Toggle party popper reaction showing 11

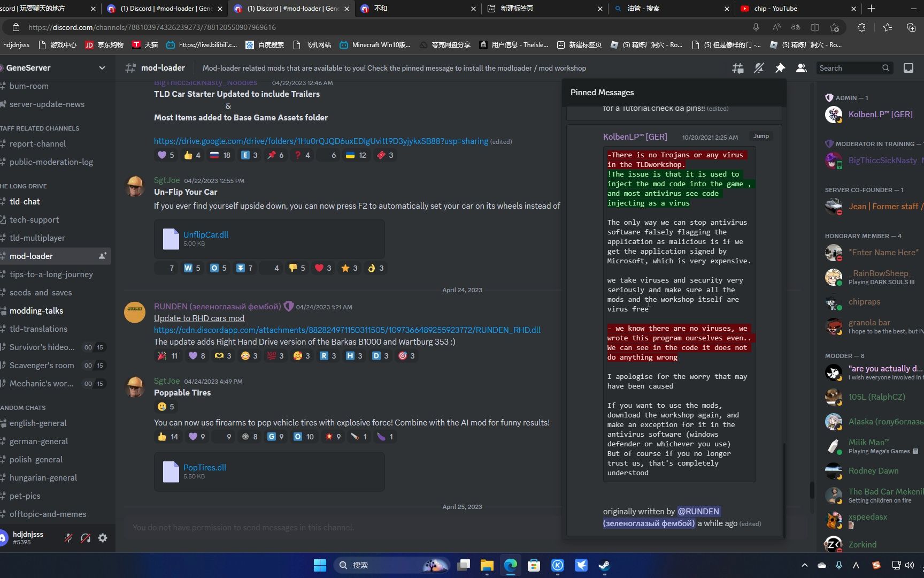pos(168,356)
